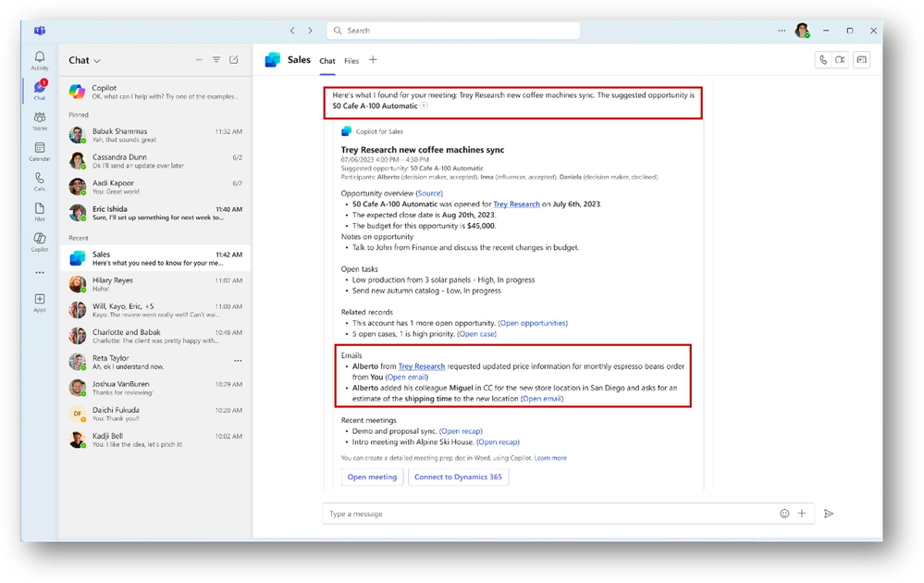Send the message

[x=829, y=514]
